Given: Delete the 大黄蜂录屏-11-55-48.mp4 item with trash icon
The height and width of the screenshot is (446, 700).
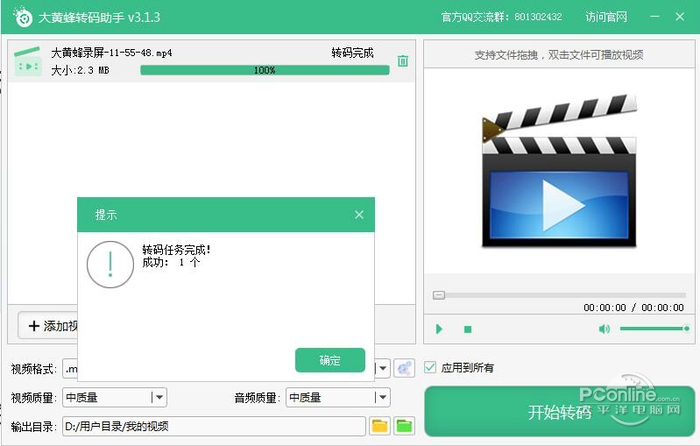Looking at the screenshot, I should 403,61.
